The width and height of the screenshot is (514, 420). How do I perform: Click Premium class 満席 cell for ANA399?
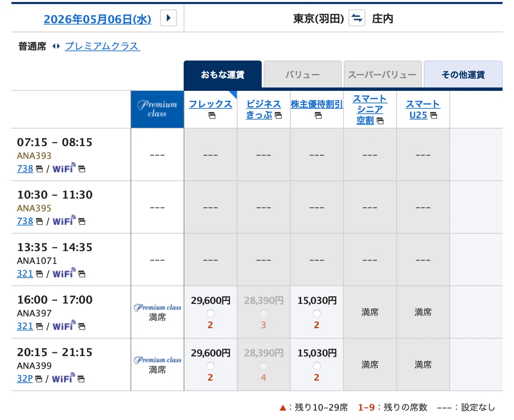pos(157,365)
